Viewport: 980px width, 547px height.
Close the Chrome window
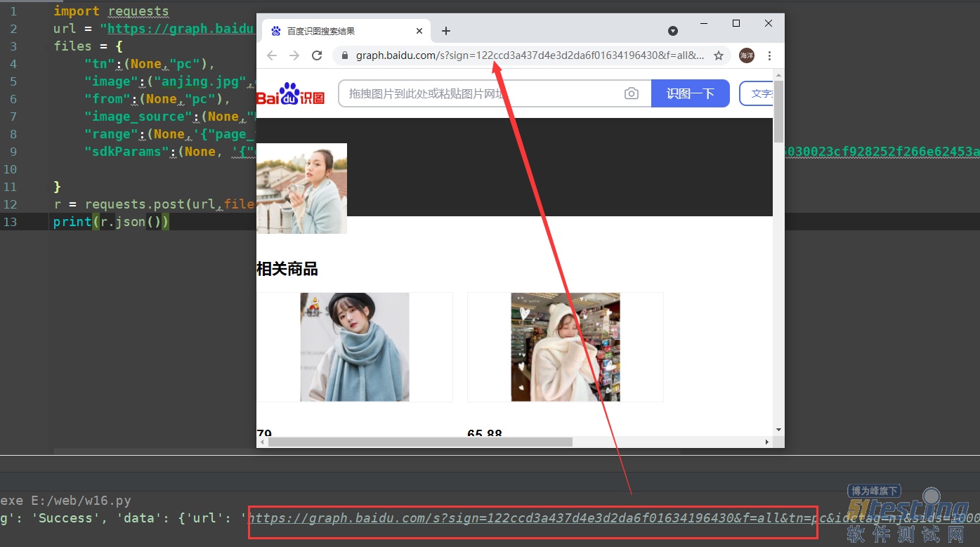click(x=769, y=23)
